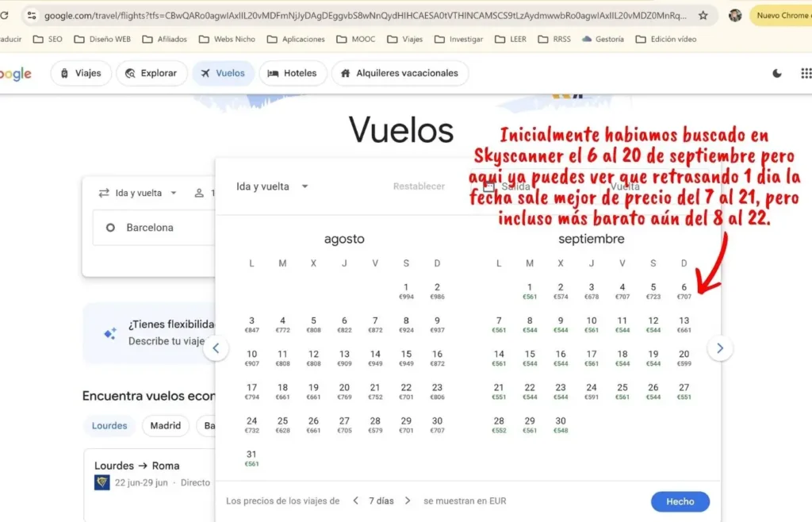
Task: Open the Alquileres vacacionales tab
Action: click(x=400, y=74)
